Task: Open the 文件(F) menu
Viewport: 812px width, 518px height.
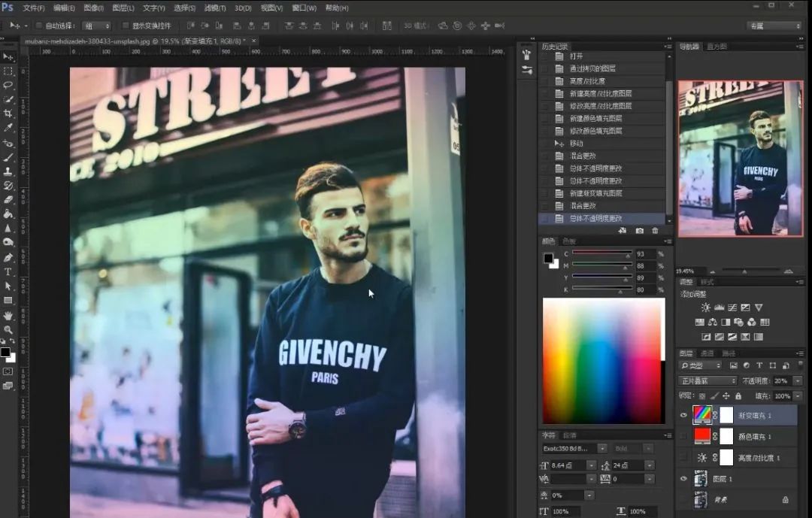Action: coord(34,8)
